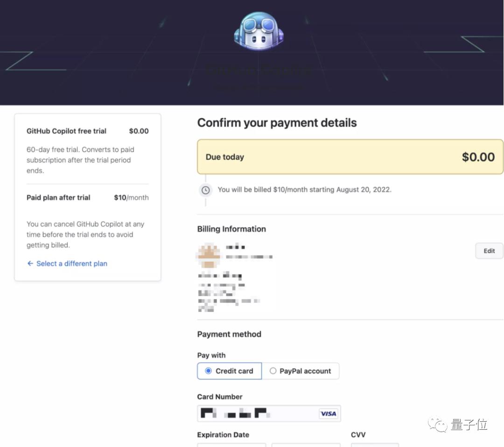The image size is (504, 447).
Task: Edit the billing information
Action: 489,251
